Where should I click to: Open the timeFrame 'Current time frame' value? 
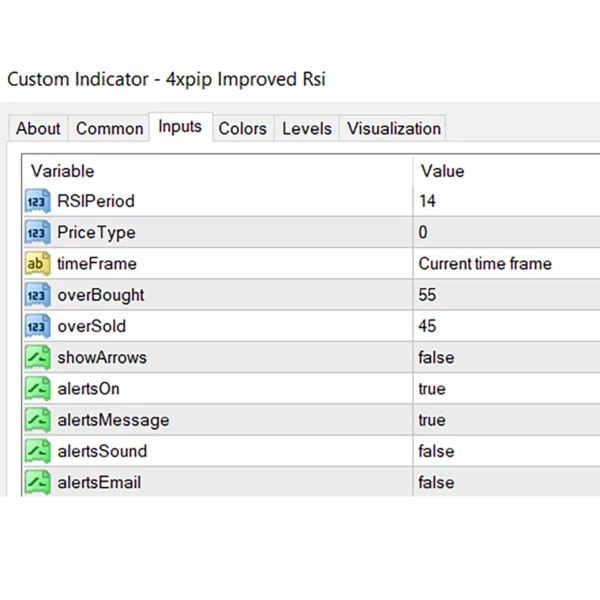485,264
